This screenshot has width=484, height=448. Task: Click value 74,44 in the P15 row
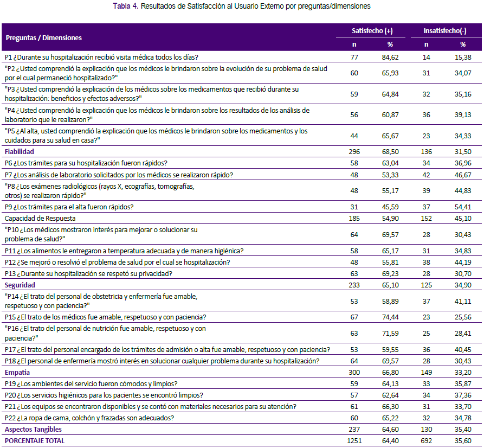point(390,317)
